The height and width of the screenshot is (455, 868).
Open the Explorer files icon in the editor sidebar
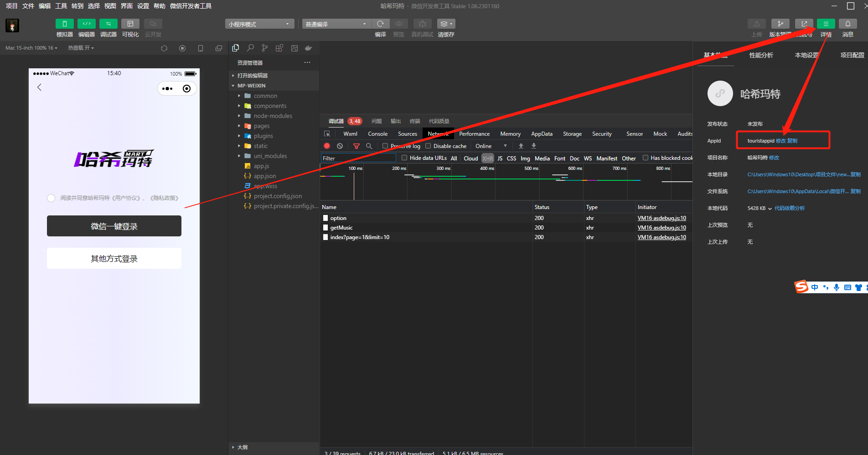click(x=236, y=48)
